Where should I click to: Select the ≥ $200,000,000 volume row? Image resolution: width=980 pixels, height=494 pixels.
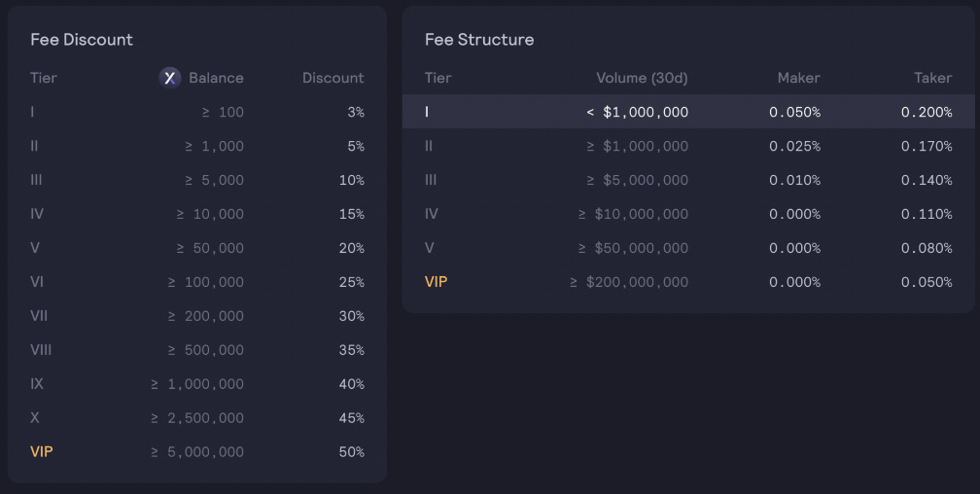[688, 282]
